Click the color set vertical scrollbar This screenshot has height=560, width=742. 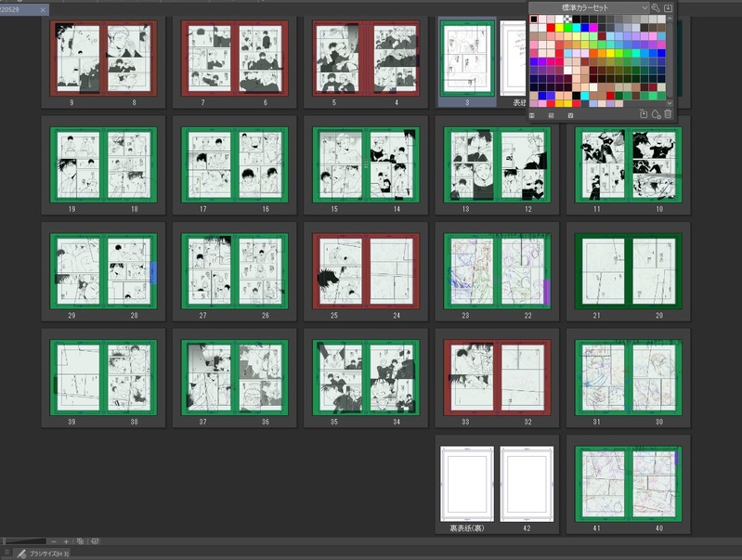pyautogui.click(x=670, y=60)
